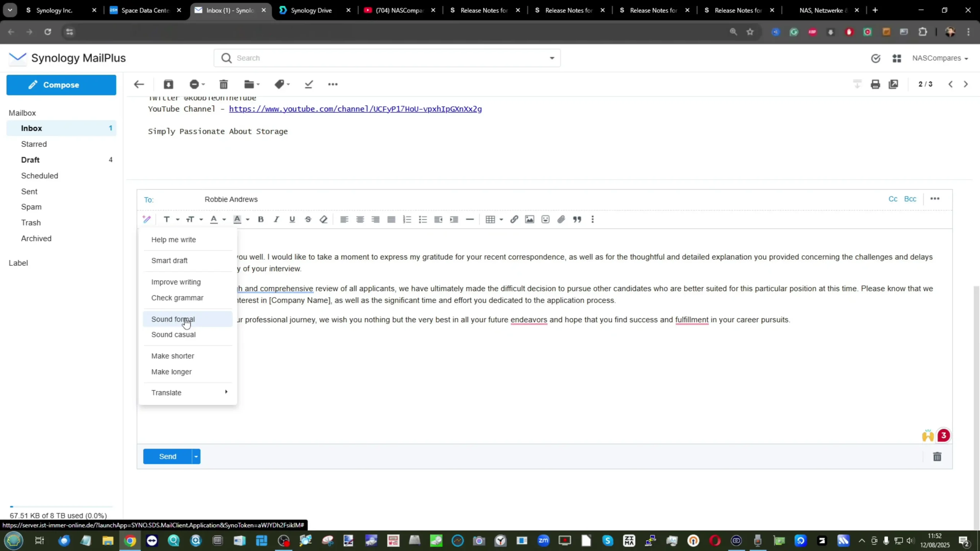The height and width of the screenshot is (551, 980).
Task: Open the text highlight color dropdown
Action: click(x=241, y=219)
